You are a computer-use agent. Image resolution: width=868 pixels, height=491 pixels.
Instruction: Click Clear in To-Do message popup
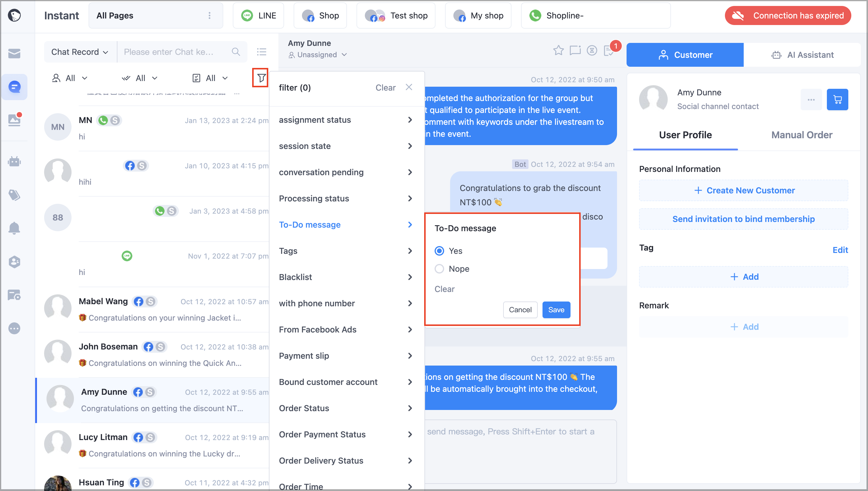[444, 289]
